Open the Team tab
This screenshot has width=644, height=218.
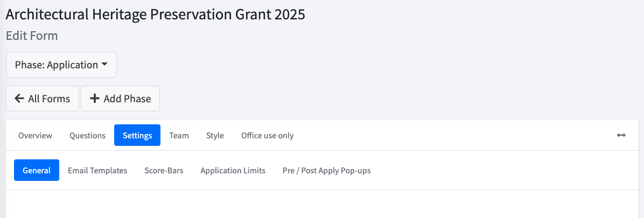[x=179, y=135]
